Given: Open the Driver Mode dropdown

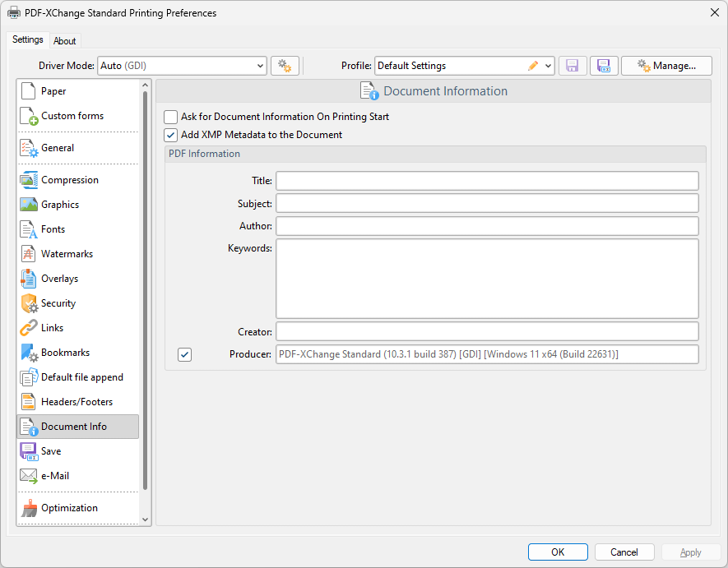Looking at the screenshot, I should [262, 65].
